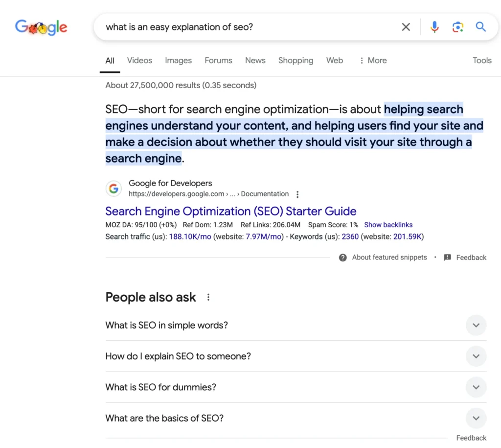Click the Show backlinks link
Image resolution: width=501 pixels, height=448 pixels.
click(x=388, y=225)
